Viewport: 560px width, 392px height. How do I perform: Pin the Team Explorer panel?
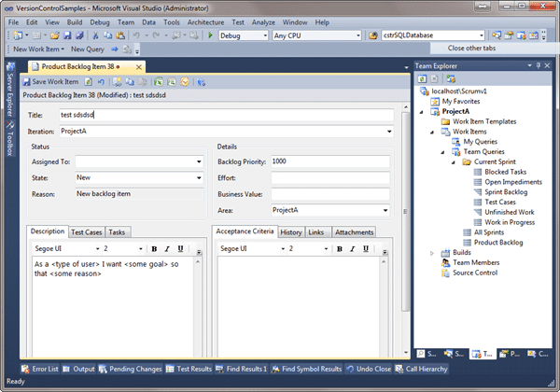539,65
